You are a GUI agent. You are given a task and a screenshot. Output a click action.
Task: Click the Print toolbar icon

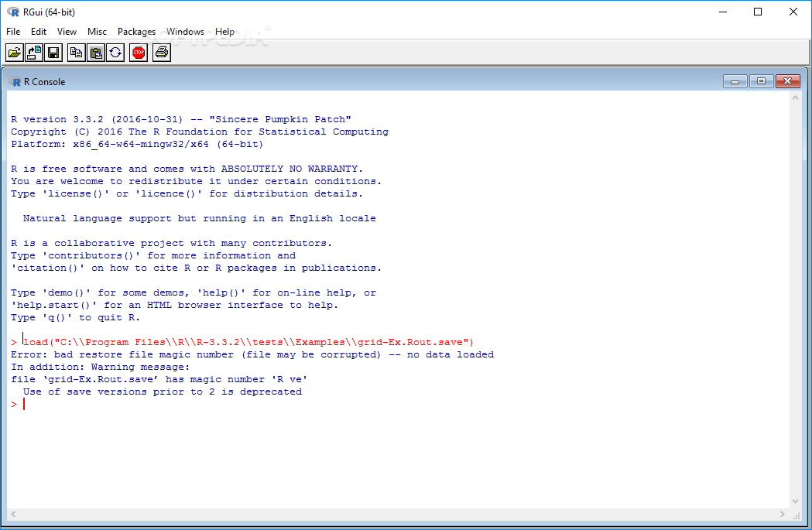click(x=162, y=53)
